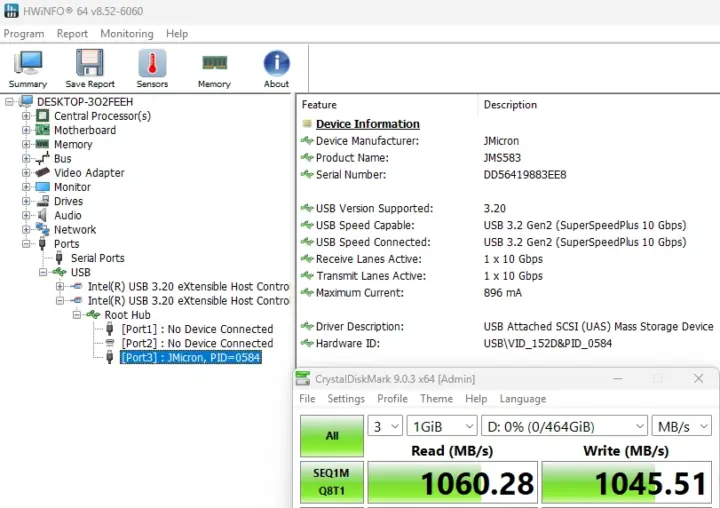Viewport: 720px width, 508px height.
Task: Click the 1045.51 write result field
Action: 626,483
